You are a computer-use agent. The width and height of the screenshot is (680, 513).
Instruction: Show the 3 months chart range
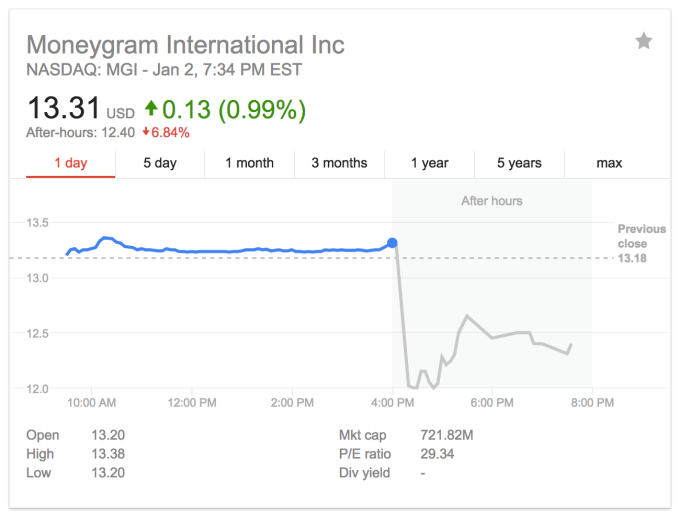click(x=339, y=163)
